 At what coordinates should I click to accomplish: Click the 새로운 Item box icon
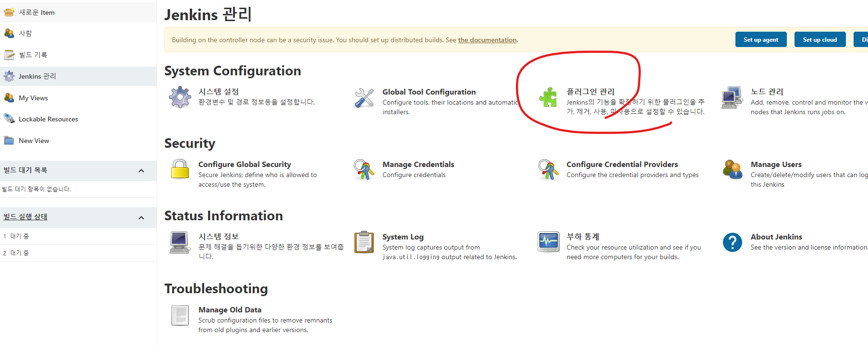(9, 12)
